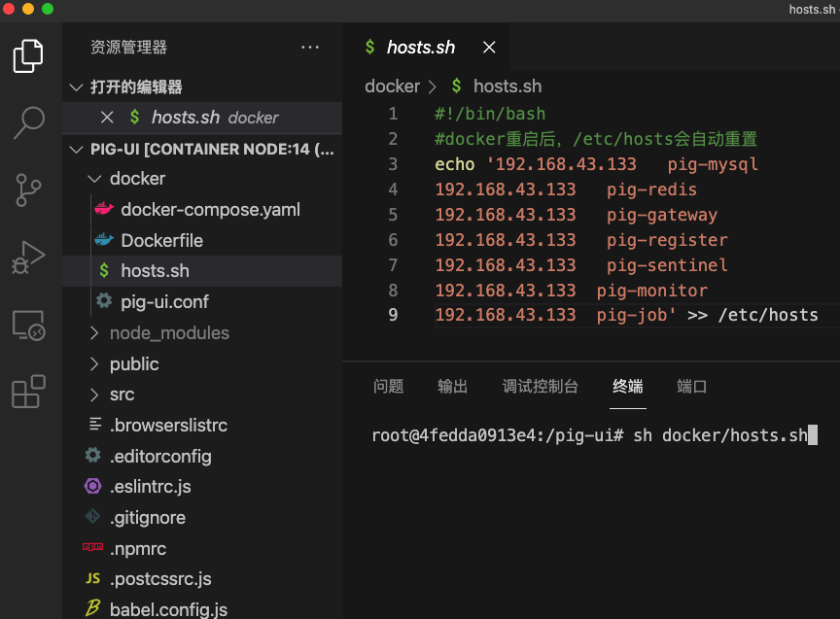Viewport: 840px width, 619px height.
Task: Expand the node_modules folder
Action: 94,333
